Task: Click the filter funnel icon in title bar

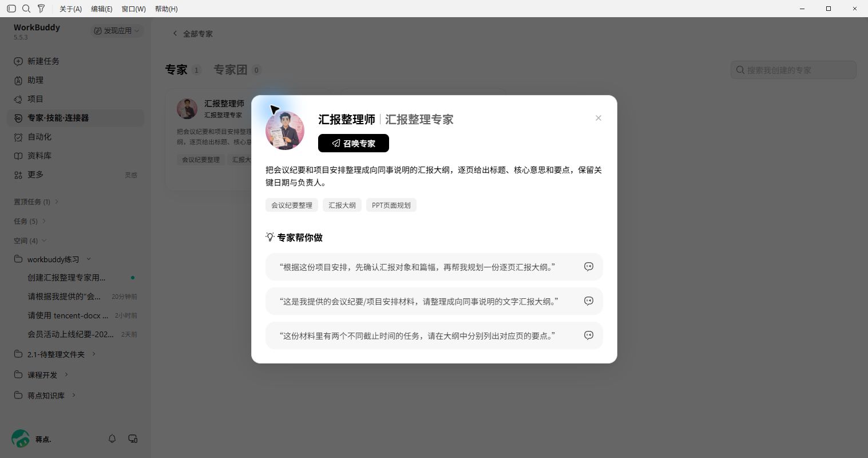Action: click(41, 9)
